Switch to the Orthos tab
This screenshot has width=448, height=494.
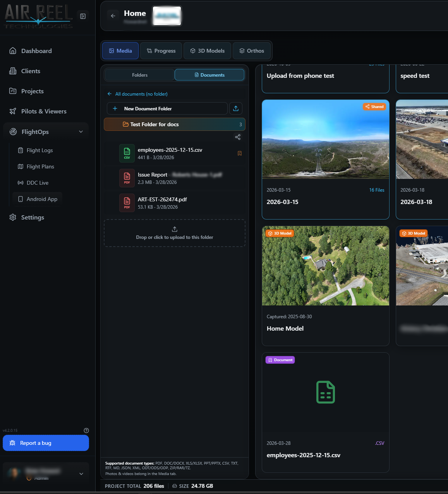tap(252, 51)
